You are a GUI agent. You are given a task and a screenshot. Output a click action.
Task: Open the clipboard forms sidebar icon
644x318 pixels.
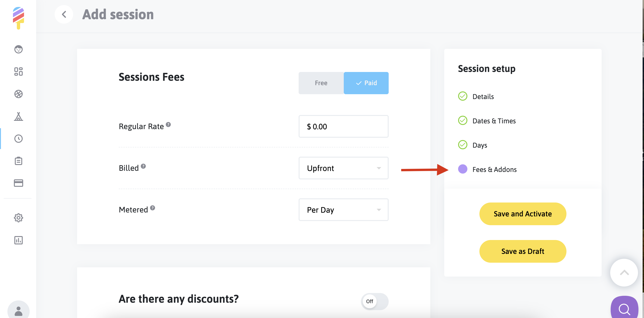point(19,161)
